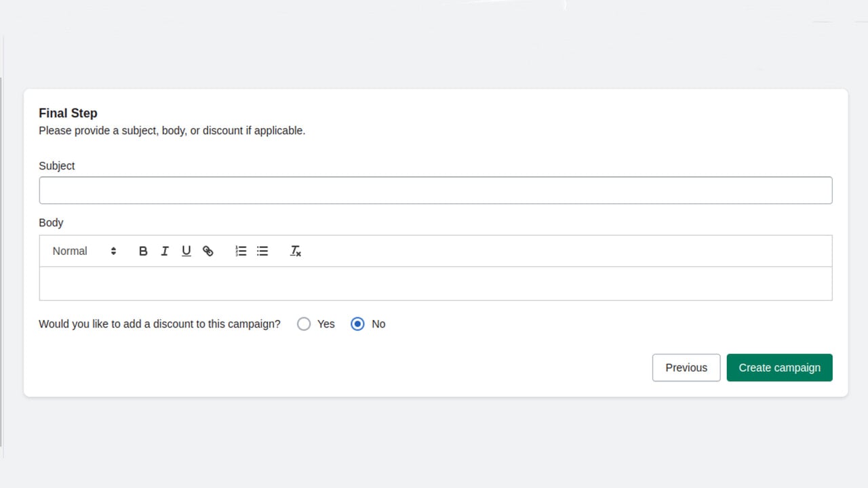Apply italic style in the toolbar
The image size is (868, 488).
(x=165, y=251)
